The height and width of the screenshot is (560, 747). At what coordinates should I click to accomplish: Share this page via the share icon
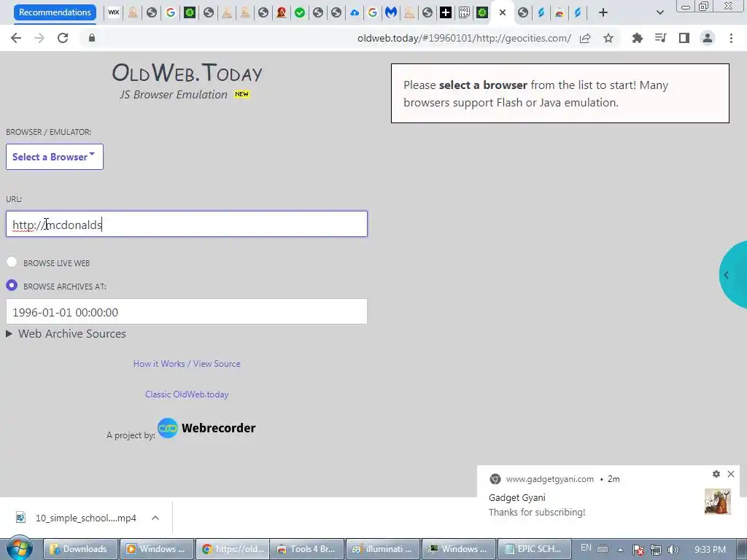pos(585,38)
